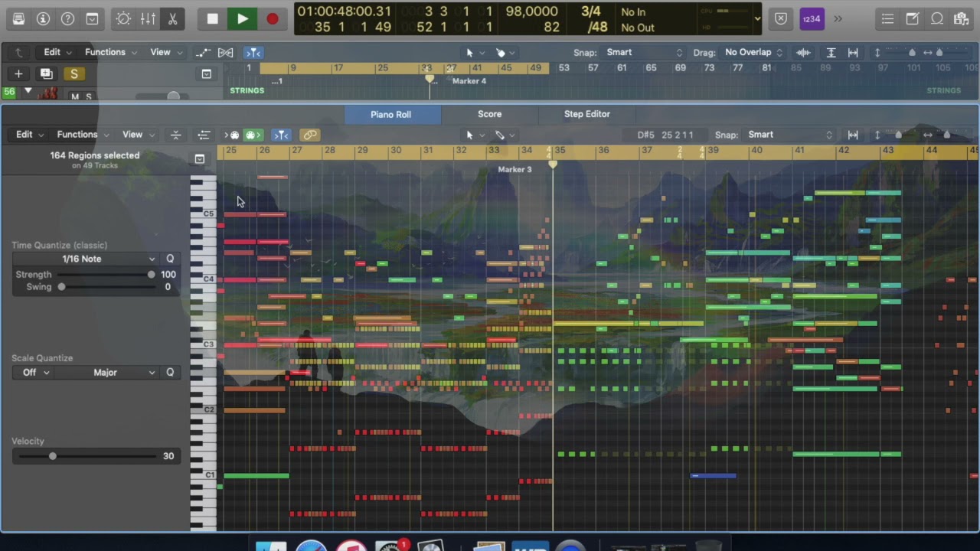Open the LCD display mode dropdown arrow

[757, 18]
